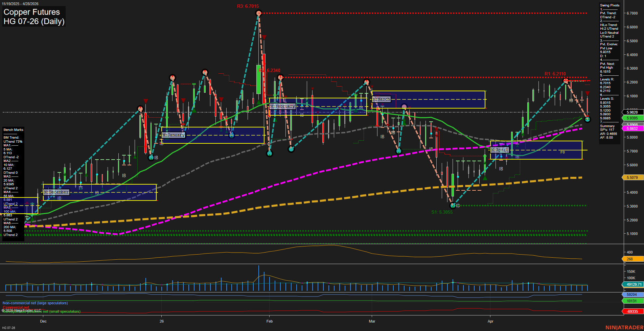Click the swing pivot circle at R3 peak
Viewport: 644px width, 331px height.
[x=259, y=13]
